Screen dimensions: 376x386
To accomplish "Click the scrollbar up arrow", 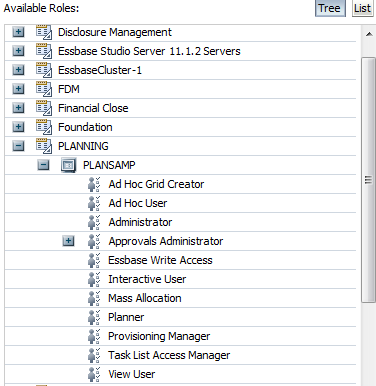I will [x=369, y=34].
